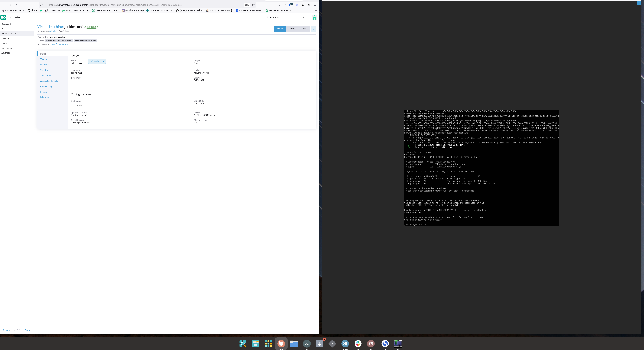Show more bookmarks overflow chevron

pos(315,10)
